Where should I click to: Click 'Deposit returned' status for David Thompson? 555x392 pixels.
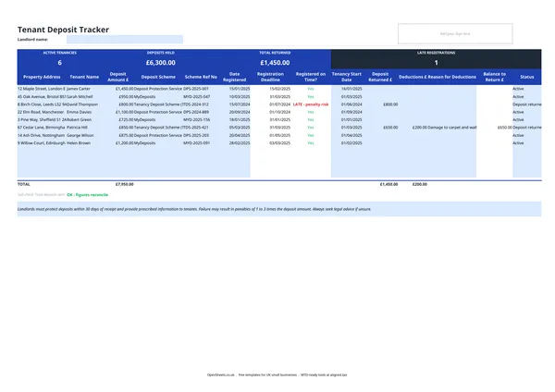click(x=527, y=104)
